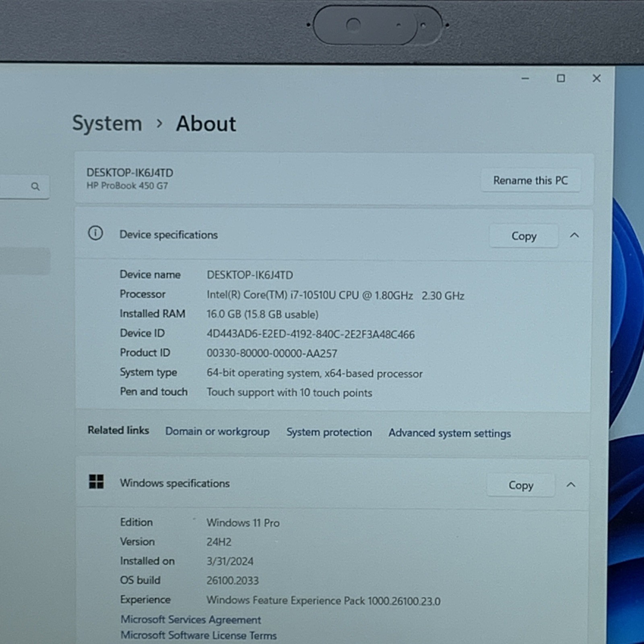Click HP ProBook 450 G7 model text
Viewport: 644px width, 644px height.
127,186
